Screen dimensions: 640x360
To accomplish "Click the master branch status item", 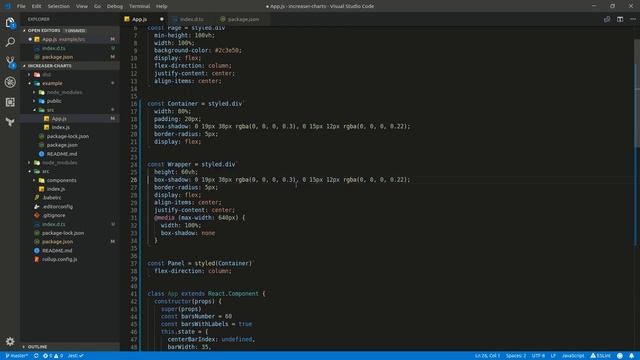I will (x=17, y=356).
